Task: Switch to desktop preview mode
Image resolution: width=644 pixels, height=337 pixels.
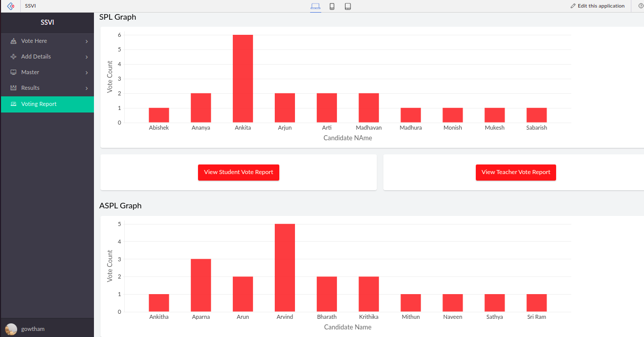Action: tap(316, 7)
